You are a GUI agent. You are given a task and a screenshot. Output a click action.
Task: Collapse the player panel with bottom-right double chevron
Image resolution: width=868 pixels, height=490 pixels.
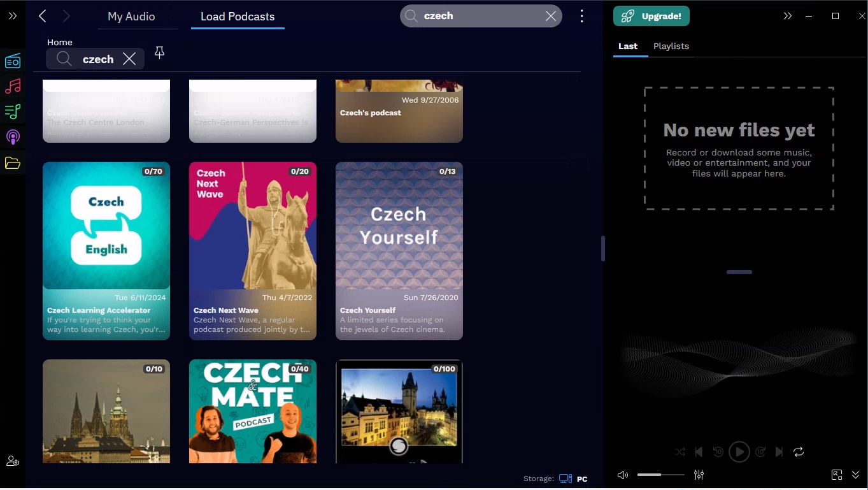pyautogui.click(x=856, y=475)
